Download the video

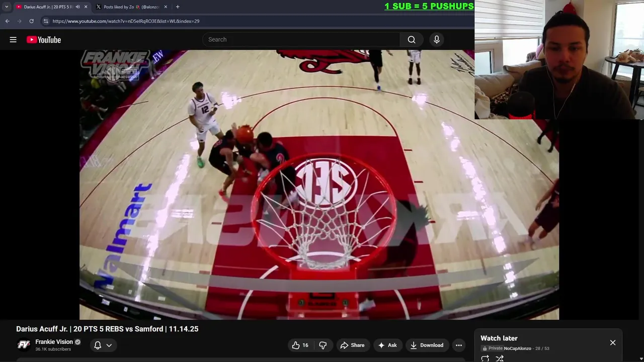[x=427, y=345]
